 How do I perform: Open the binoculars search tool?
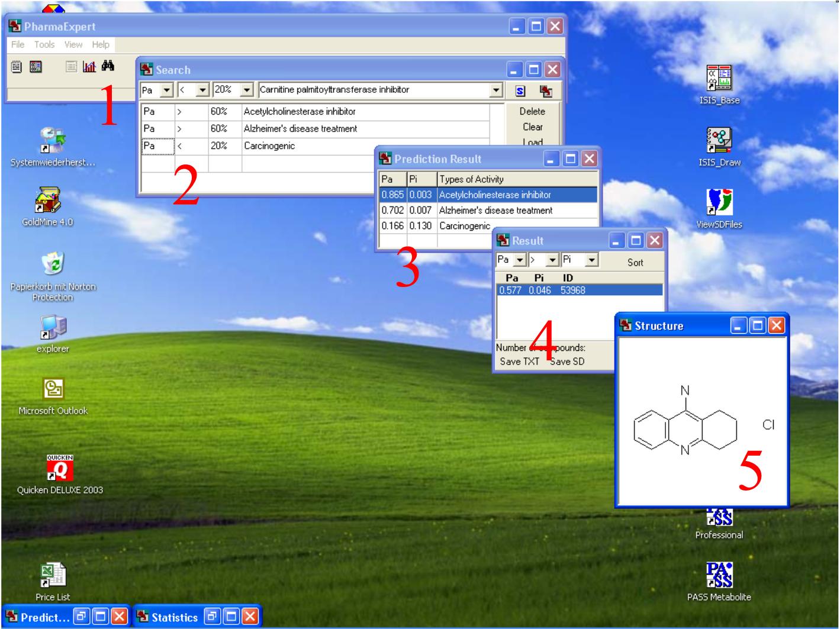tap(108, 66)
